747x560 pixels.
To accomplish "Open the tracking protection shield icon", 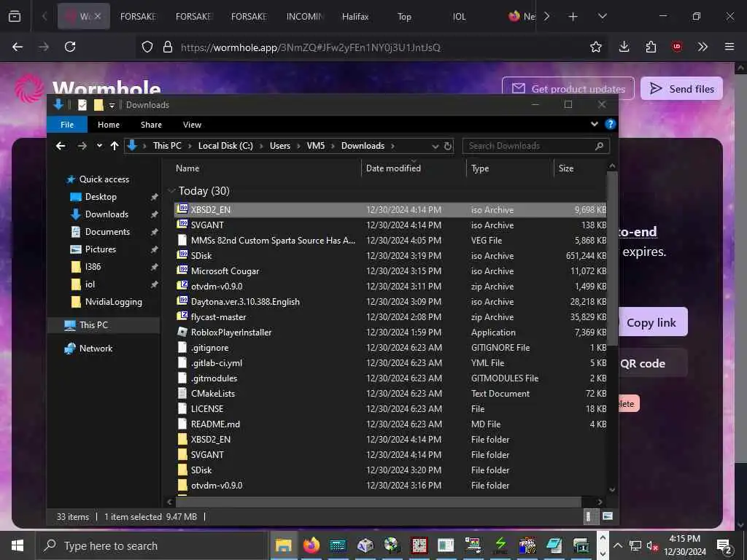I will (147, 47).
